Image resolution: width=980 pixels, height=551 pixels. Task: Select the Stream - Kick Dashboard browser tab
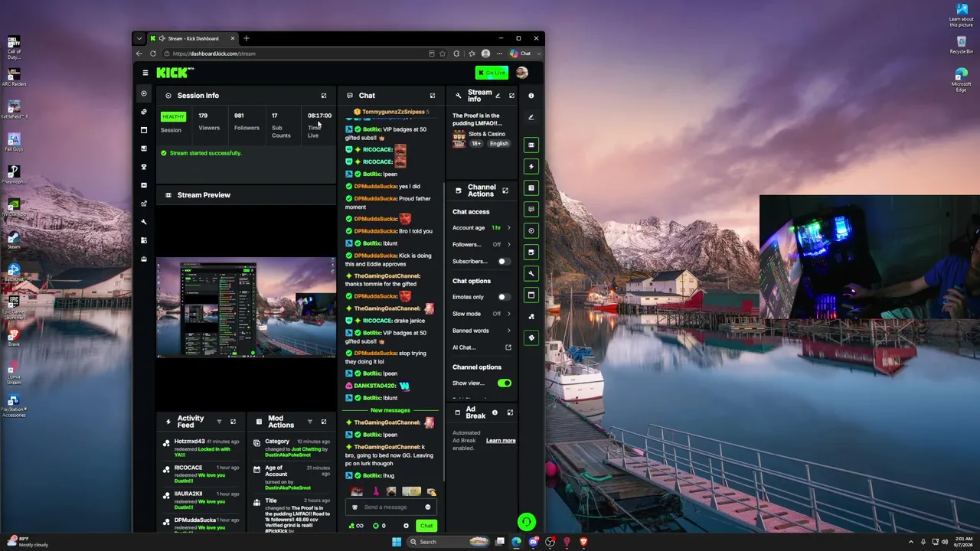click(x=192, y=38)
